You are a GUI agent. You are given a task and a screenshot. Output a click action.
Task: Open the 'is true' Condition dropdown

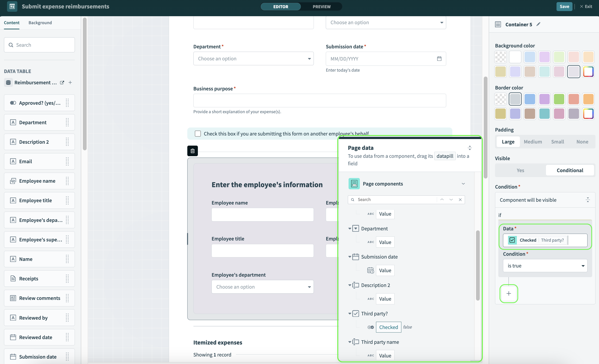545,266
